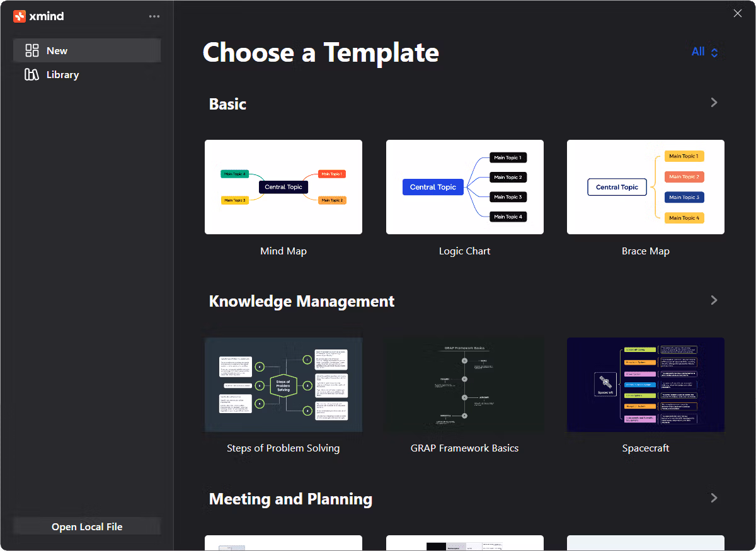This screenshot has width=756, height=551.
Task: Select the New tab in sidebar
Action: click(x=87, y=50)
